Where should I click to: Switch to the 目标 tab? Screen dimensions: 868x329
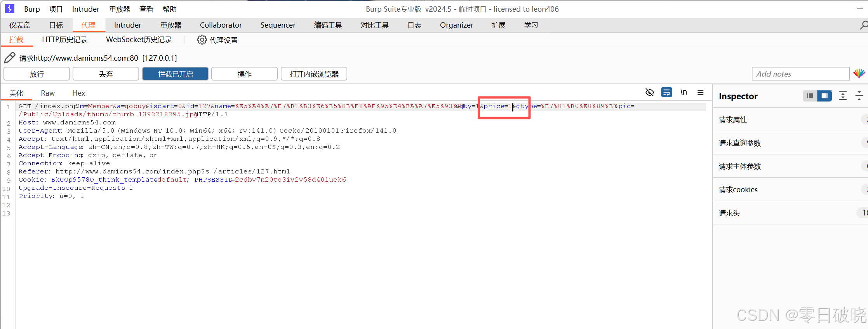pyautogui.click(x=56, y=25)
